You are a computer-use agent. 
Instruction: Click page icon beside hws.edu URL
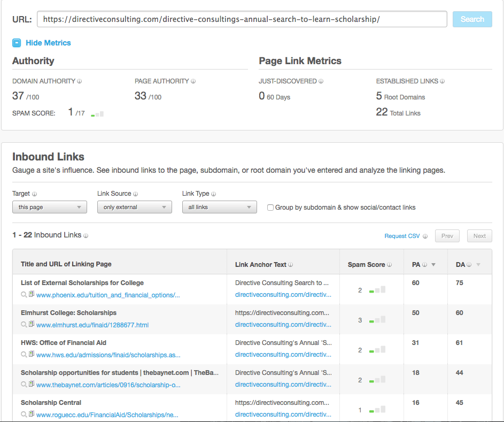pyautogui.click(x=32, y=354)
